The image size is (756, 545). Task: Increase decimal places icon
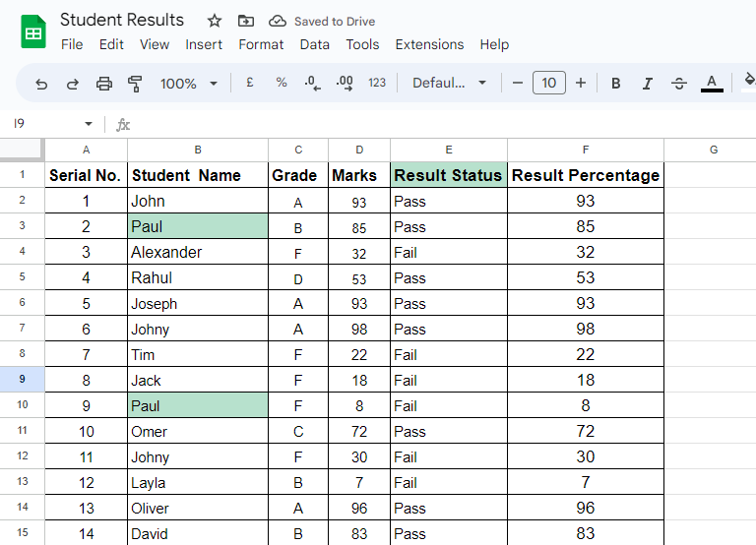(345, 84)
